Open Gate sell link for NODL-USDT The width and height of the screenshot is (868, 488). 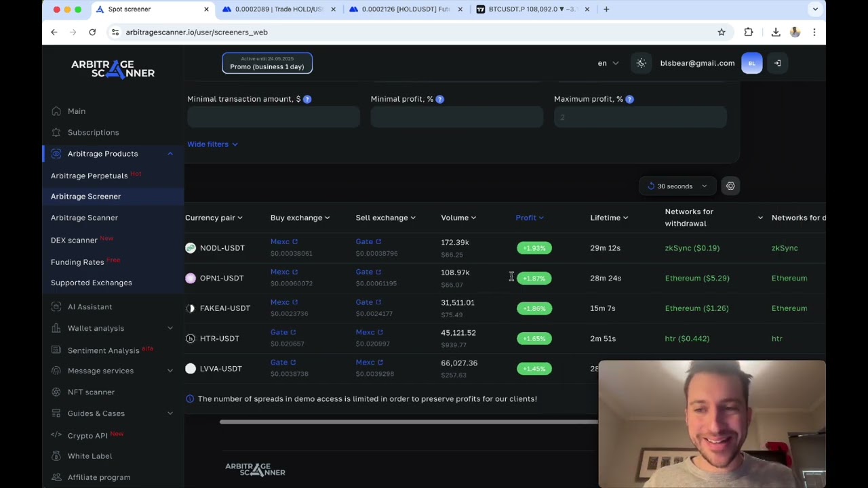coord(368,242)
